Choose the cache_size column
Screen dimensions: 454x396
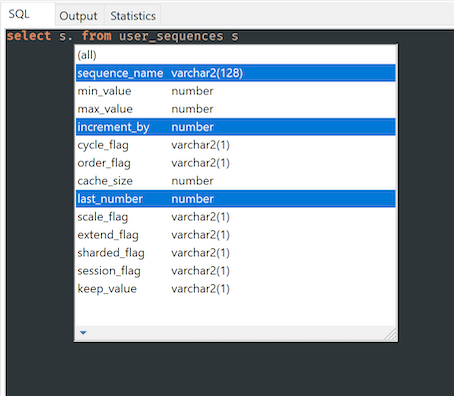click(235, 181)
